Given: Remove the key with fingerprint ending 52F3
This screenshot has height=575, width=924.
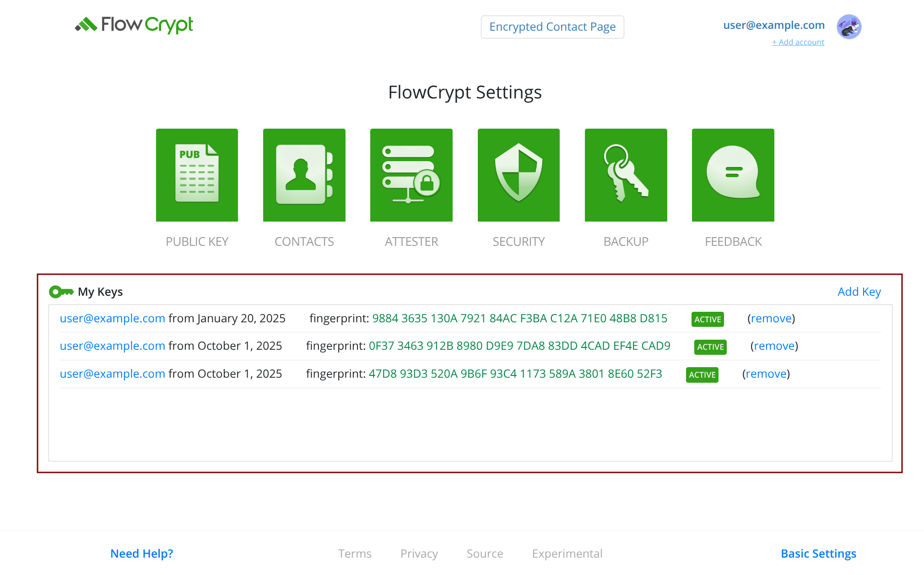Looking at the screenshot, I should pyautogui.click(x=766, y=374).
